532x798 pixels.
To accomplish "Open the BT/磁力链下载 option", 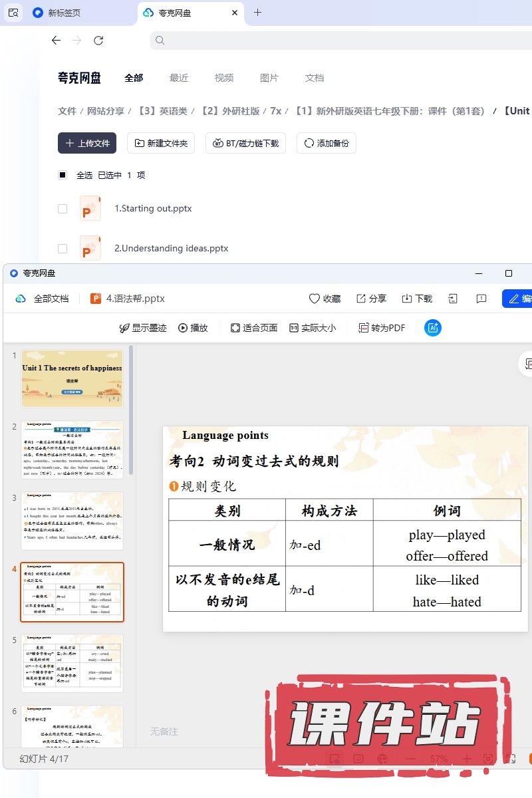I will (x=246, y=143).
